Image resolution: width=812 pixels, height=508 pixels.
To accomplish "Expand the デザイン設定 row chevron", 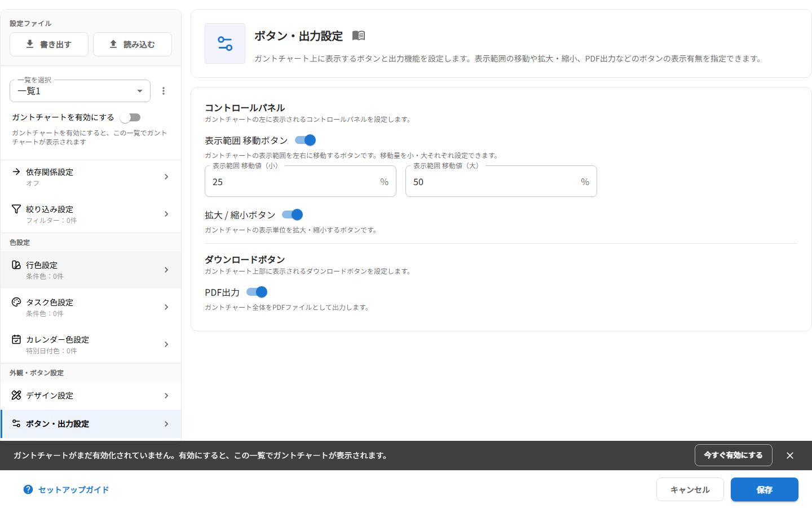I will pos(166,396).
